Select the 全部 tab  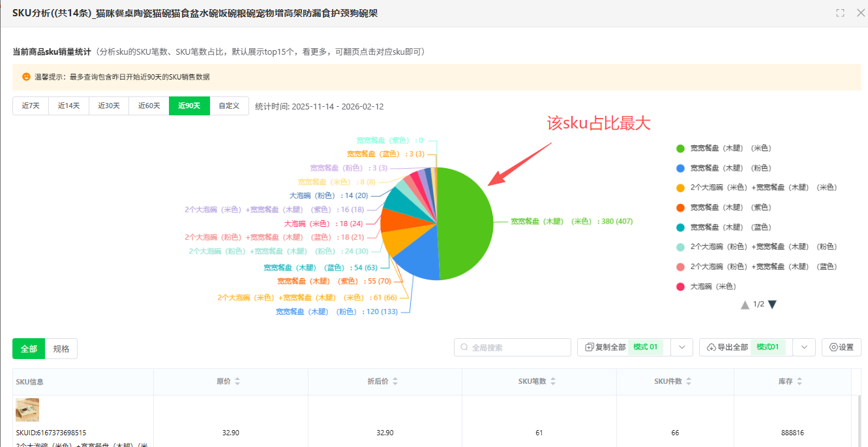click(28, 348)
